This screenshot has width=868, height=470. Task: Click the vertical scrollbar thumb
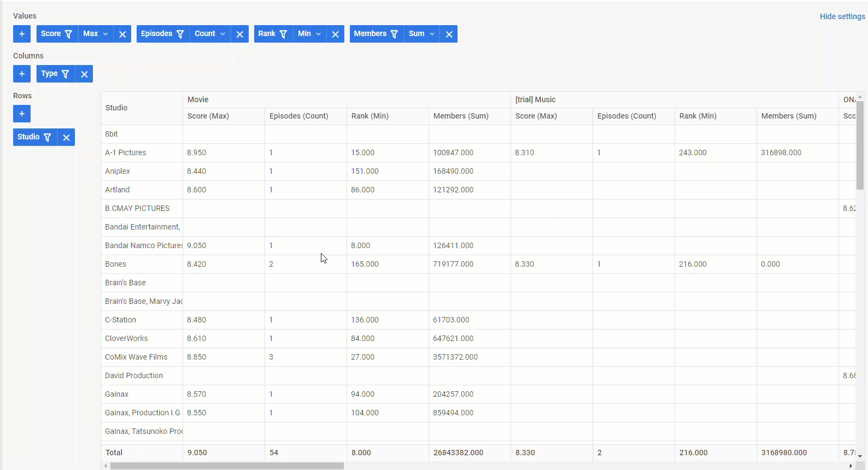pos(860,145)
